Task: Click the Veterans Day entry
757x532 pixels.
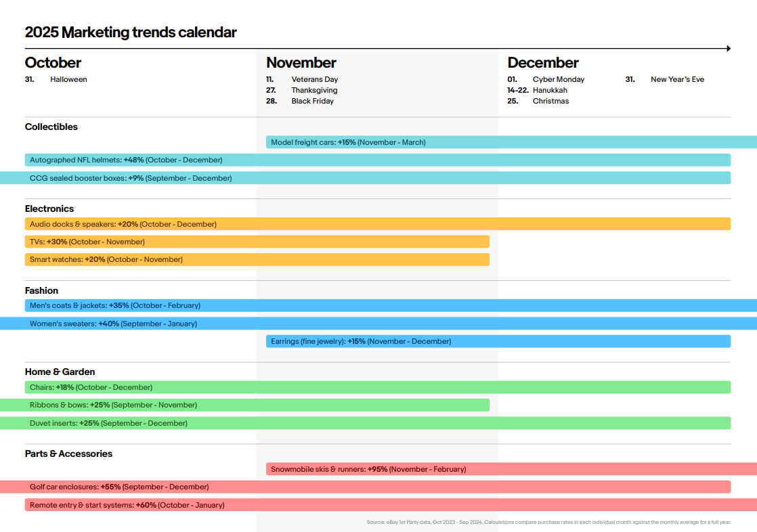Action: pos(302,79)
